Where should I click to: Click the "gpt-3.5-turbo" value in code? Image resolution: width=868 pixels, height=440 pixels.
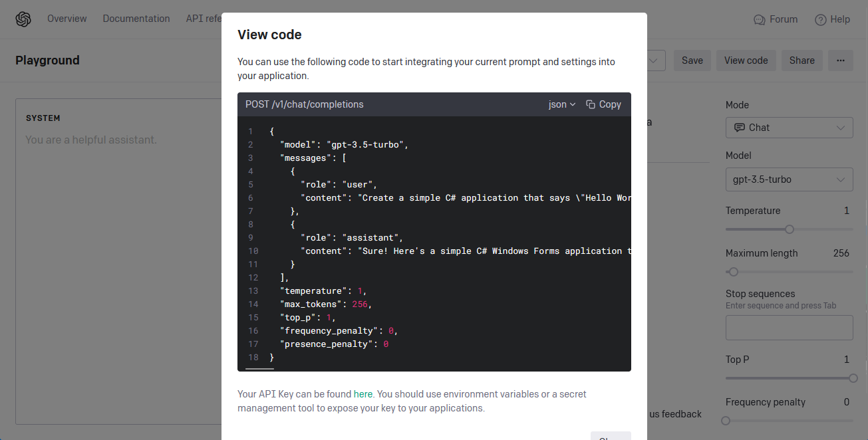(364, 144)
